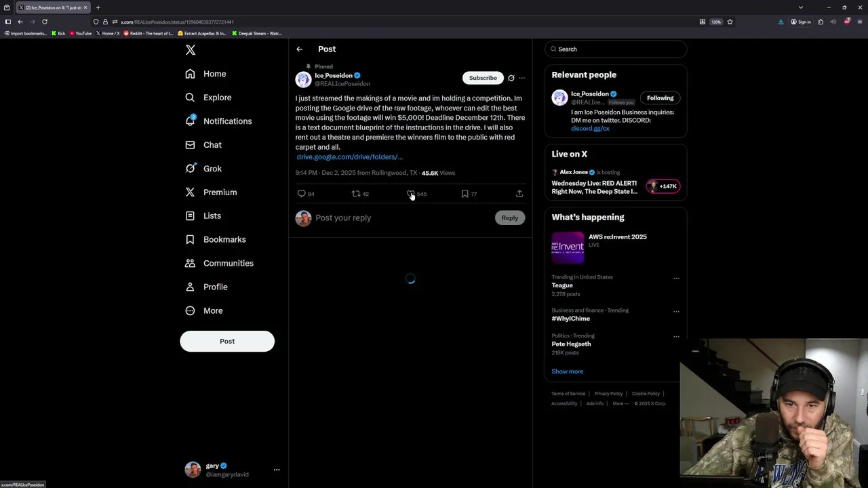Open Profile from sidebar

coord(206,287)
